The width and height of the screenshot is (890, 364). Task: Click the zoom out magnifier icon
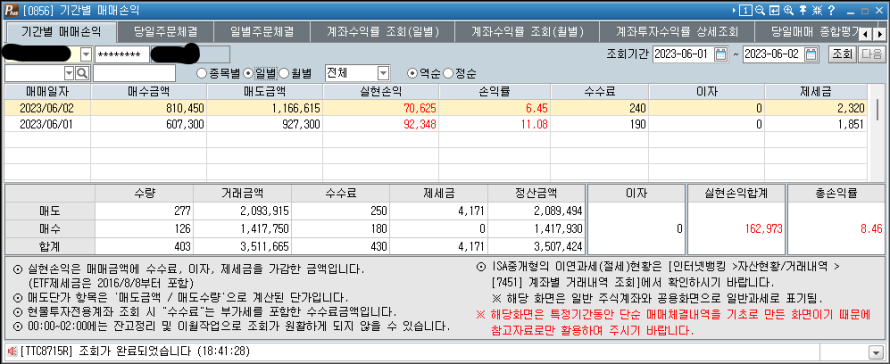[x=760, y=10]
